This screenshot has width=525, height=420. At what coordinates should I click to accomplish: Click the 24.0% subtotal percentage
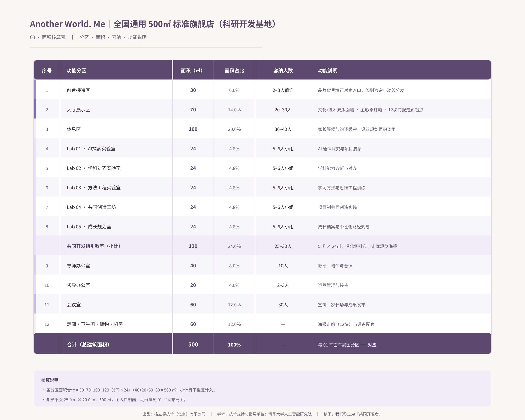click(234, 246)
